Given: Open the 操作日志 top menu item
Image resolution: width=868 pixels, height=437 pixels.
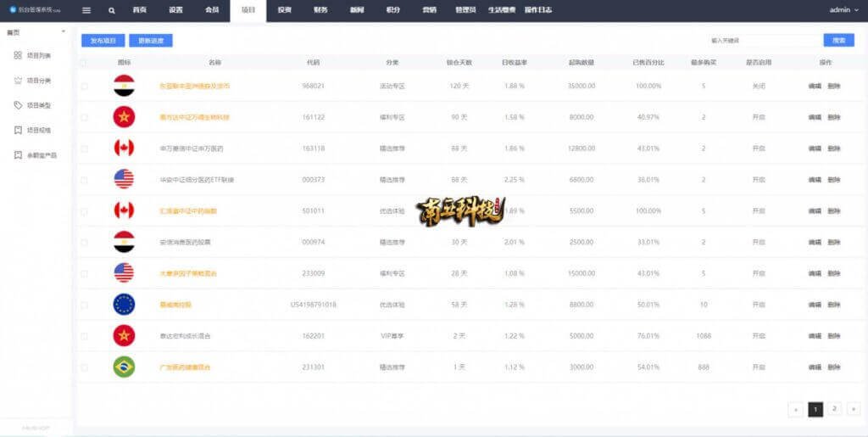Looking at the screenshot, I should click(538, 10).
